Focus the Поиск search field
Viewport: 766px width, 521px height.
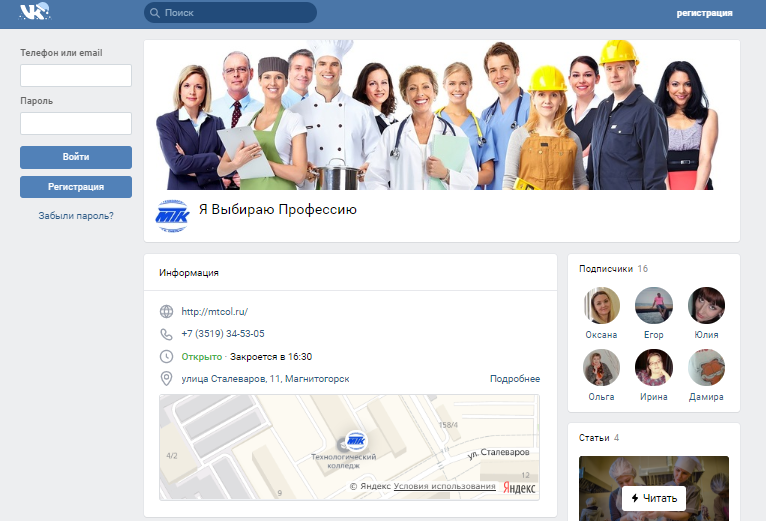tap(230, 13)
